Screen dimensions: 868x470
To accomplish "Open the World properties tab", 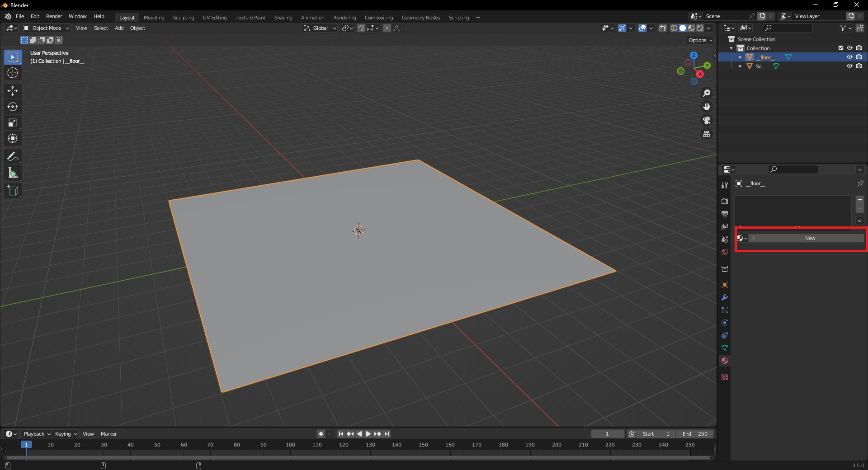I will 725,252.
